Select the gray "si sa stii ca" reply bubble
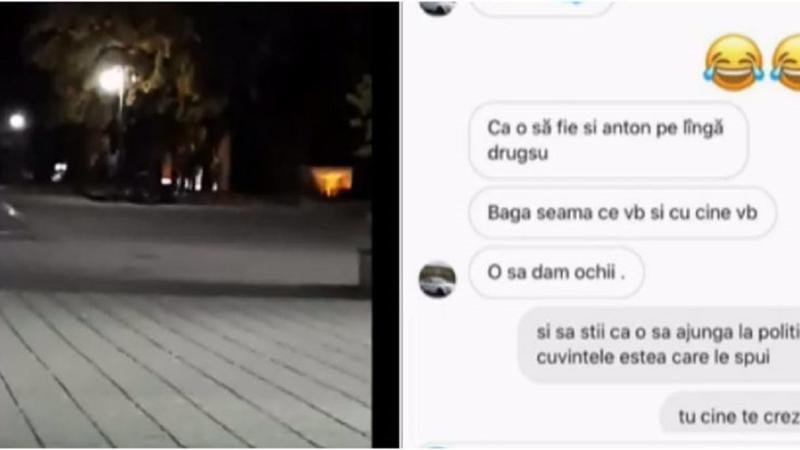Screen dimensions: 800x450 (x=659, y=344)
